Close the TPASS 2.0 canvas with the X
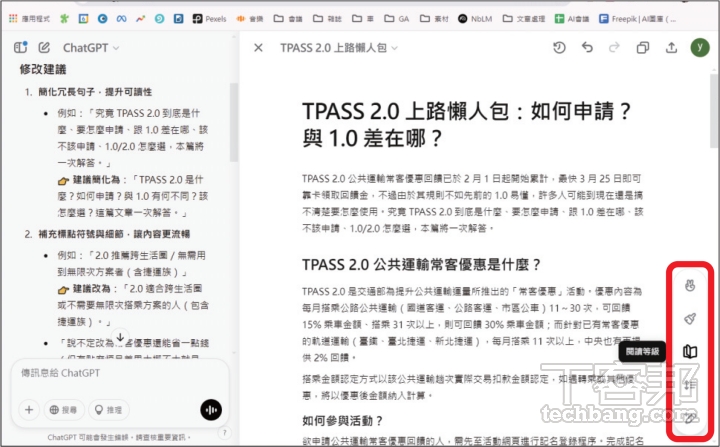 coord(259,48)
